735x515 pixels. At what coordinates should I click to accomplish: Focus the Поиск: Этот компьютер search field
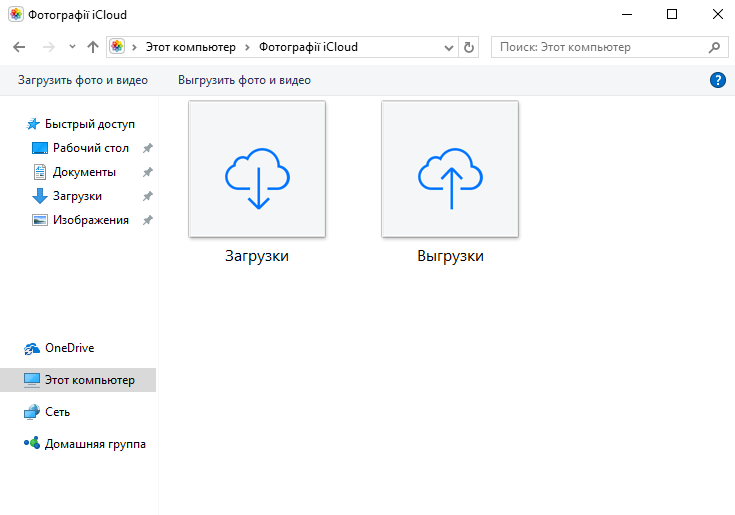(609, 47)
